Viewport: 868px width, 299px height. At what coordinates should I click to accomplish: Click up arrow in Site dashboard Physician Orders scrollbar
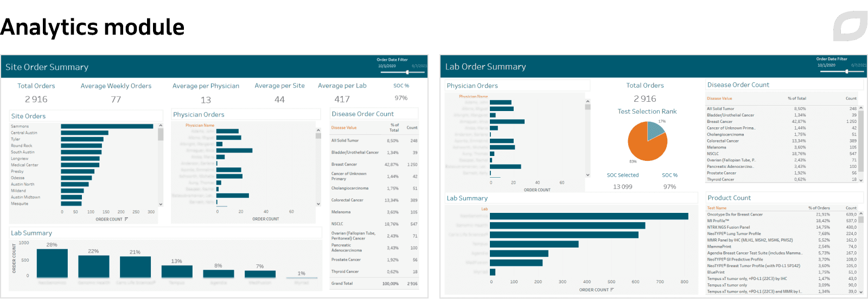[318, 130]
